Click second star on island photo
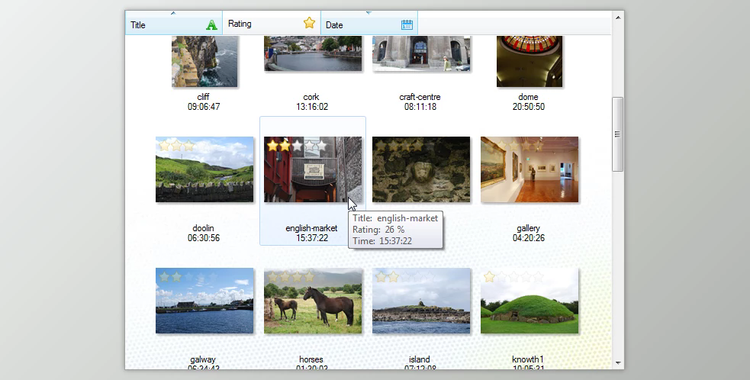 [394, 277]
